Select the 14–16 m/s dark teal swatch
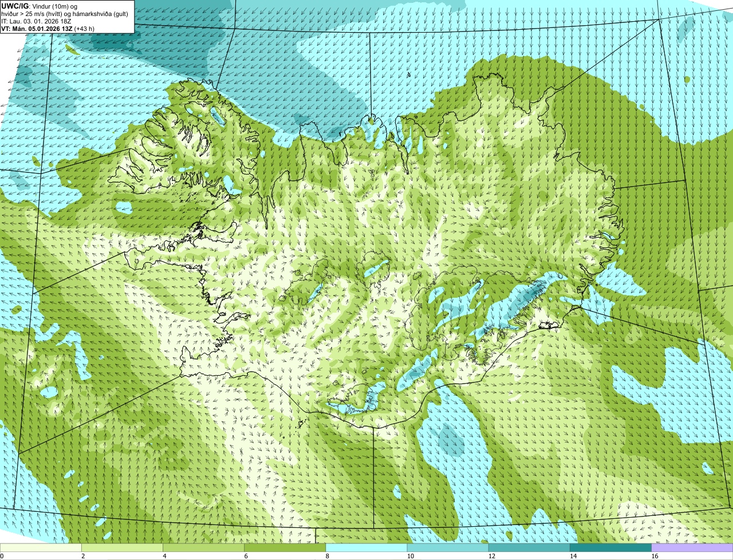Screen dimensions: 733x560 point(611,547)
